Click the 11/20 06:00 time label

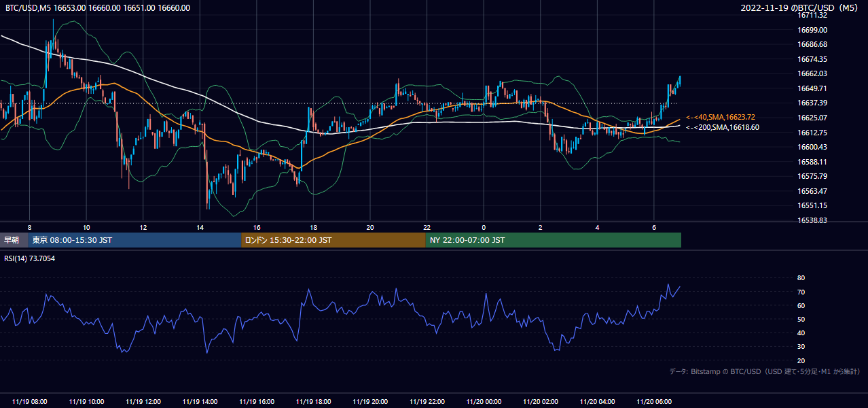point(654,402)
